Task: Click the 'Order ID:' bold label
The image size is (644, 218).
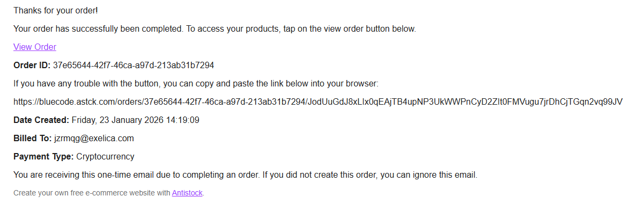Action: (x=32, y=65)
